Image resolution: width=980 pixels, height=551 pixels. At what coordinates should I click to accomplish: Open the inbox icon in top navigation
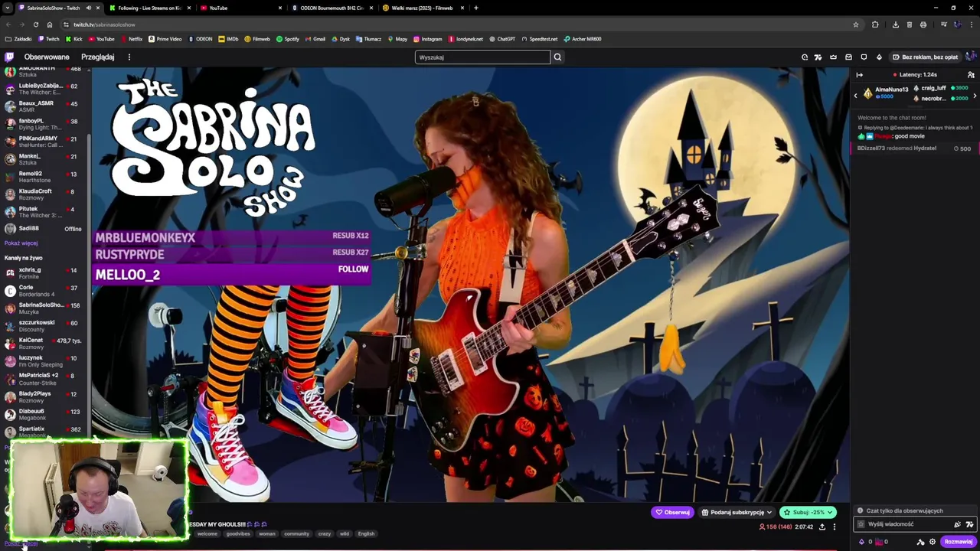point(848,57)
